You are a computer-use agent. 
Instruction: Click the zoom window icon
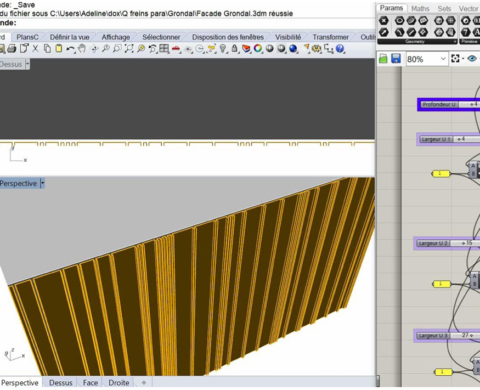tap(117, 49)
